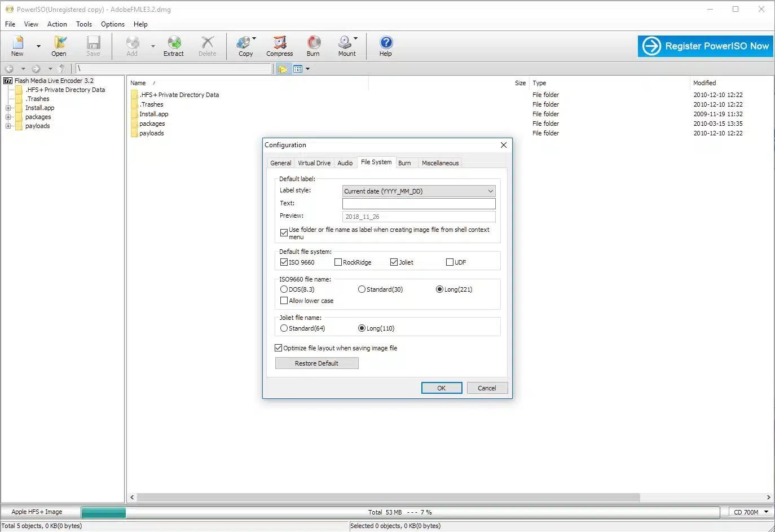Open the Mount tool on the toolbar
Screen dimensions: 775x532
346,46
